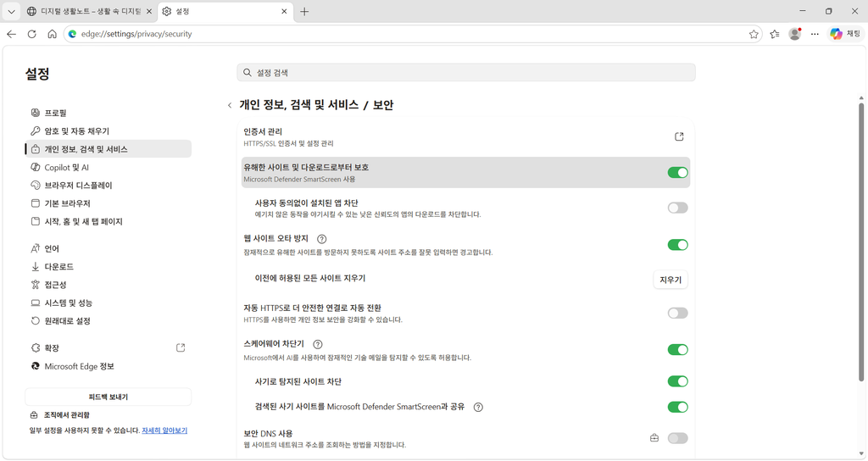Image resolution: width=868 pixels, height=461 pixels.
Task: Show help icon for 웹 사이트 오타 방지
Action: (x=321, y=239)
